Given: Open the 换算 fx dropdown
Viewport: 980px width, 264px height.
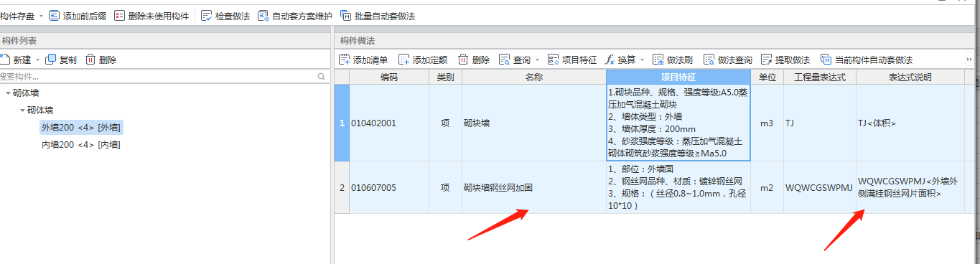Looking at the screenshot, I should (x=642, y=60).
